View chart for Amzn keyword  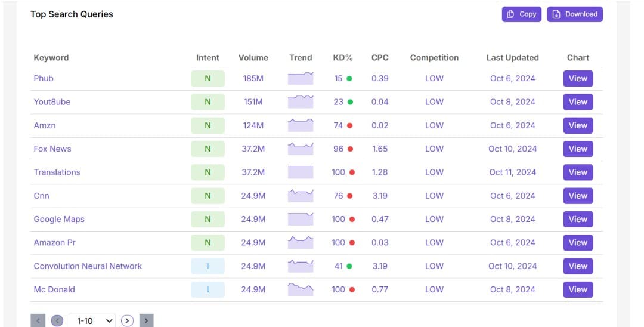click(578, 125)
